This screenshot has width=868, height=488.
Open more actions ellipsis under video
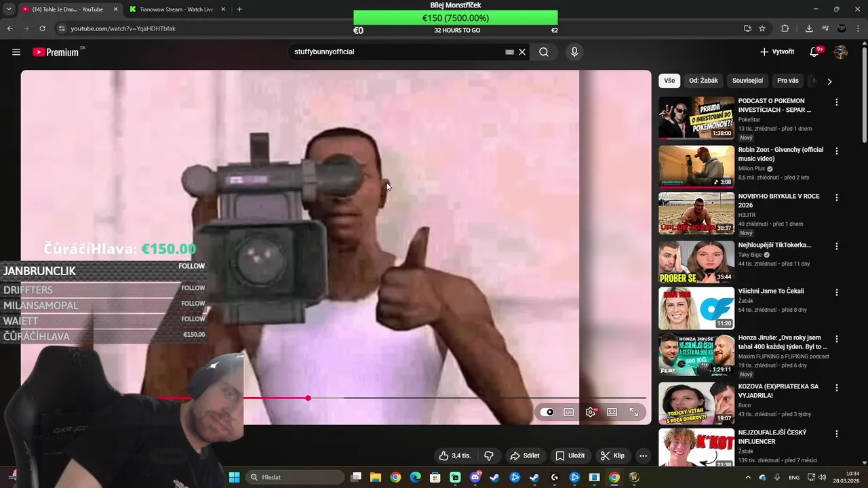click(644, 455)
